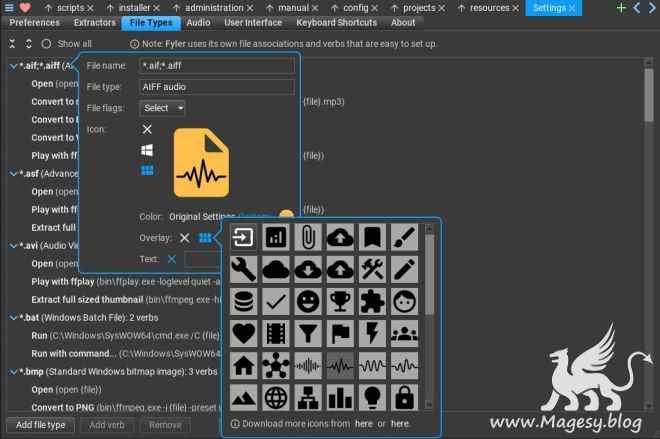Open the Keyboard Shortcuts tab
The image size is (660, 439).
click(336, 23)
